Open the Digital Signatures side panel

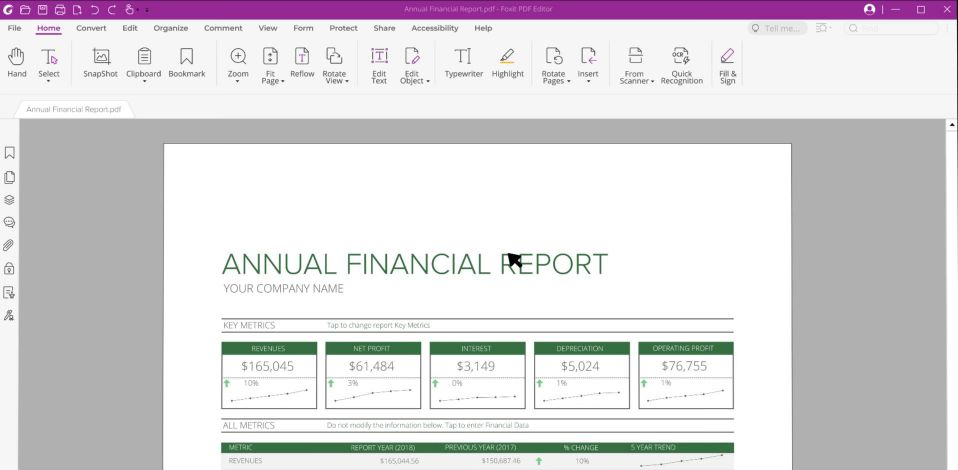[x=9, y=315]
